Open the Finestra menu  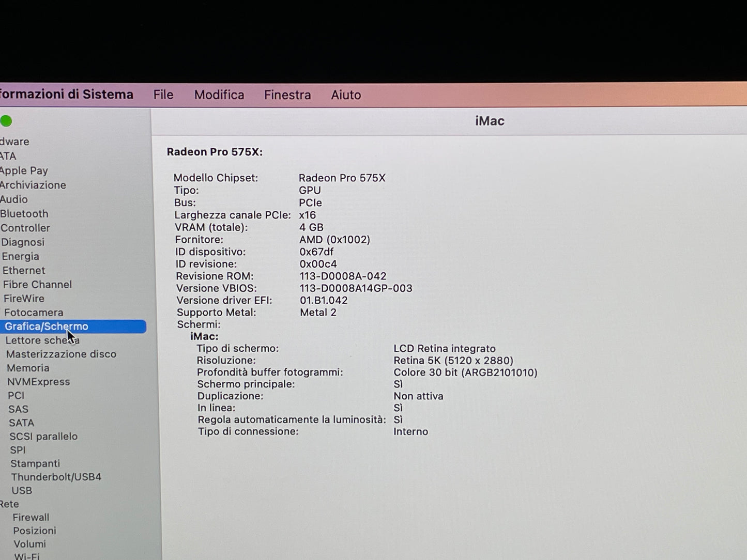(x=287, y=95)
